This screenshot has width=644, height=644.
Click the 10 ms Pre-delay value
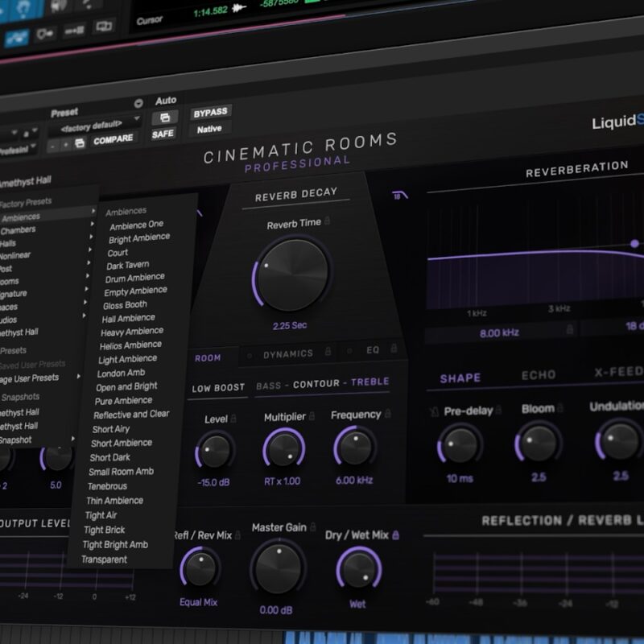[x=460, y=478]
